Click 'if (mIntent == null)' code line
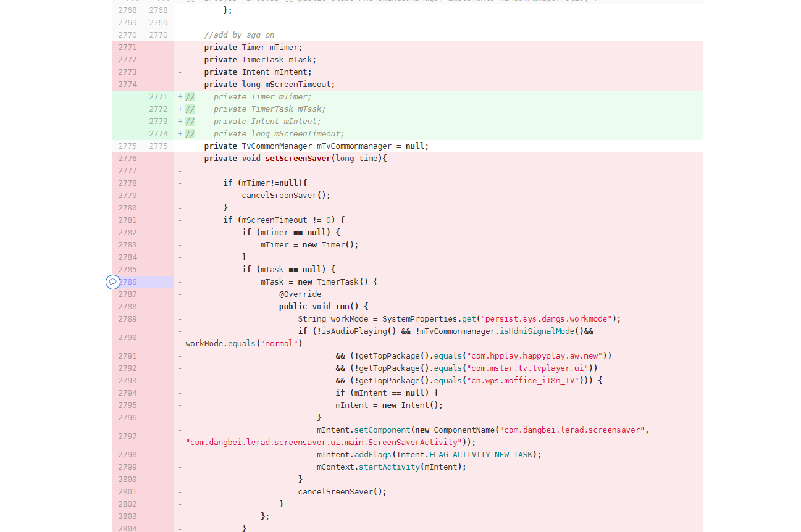Viewport: 801px width, 532px height. click(x=387, y=393)
